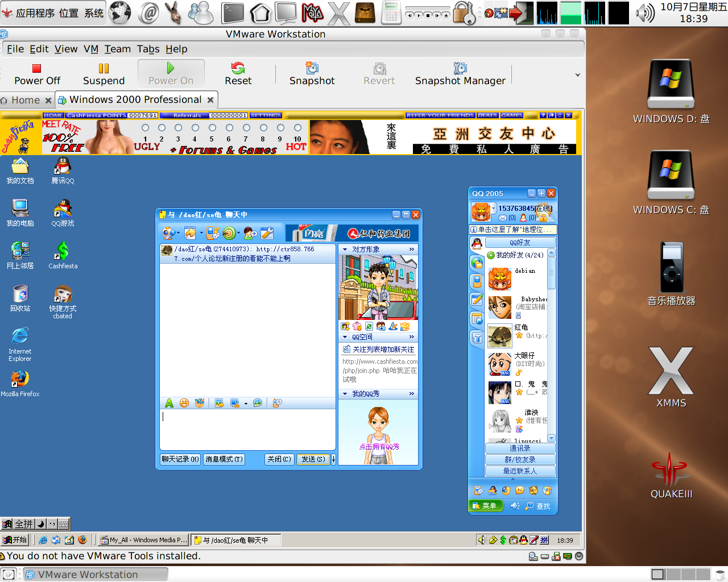
Task: Click 点击拥有QQ秀 link
Action: click(379, 447)
